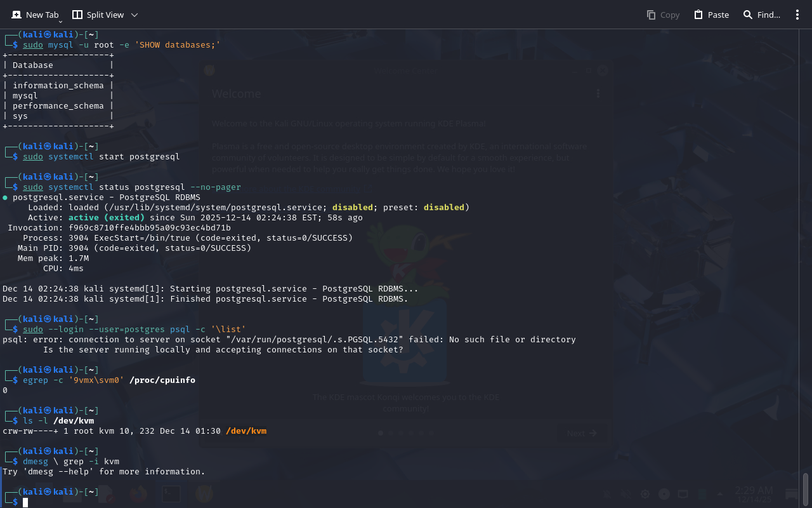The height and width of the screenshot is (508, 812).
Task: Click the green 'active (exited)' status text
Action: (x=106, y=218)
